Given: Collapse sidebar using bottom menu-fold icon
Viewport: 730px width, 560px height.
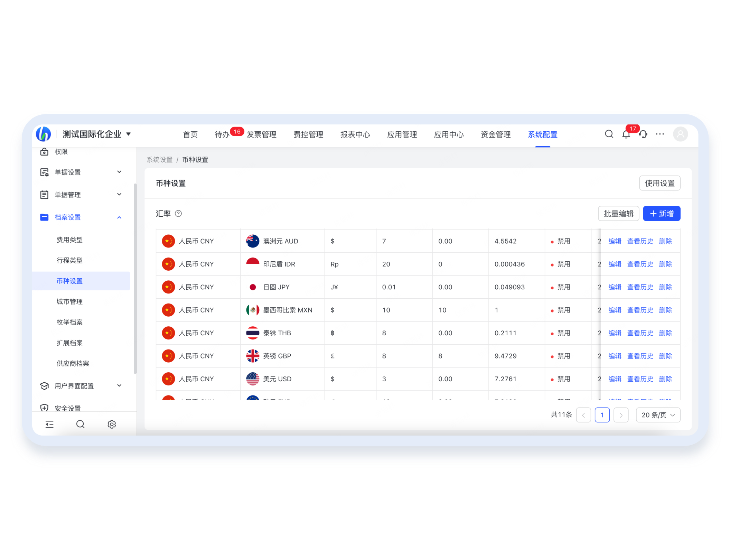Looking at the screenshot, I should (x=49, y=424).
